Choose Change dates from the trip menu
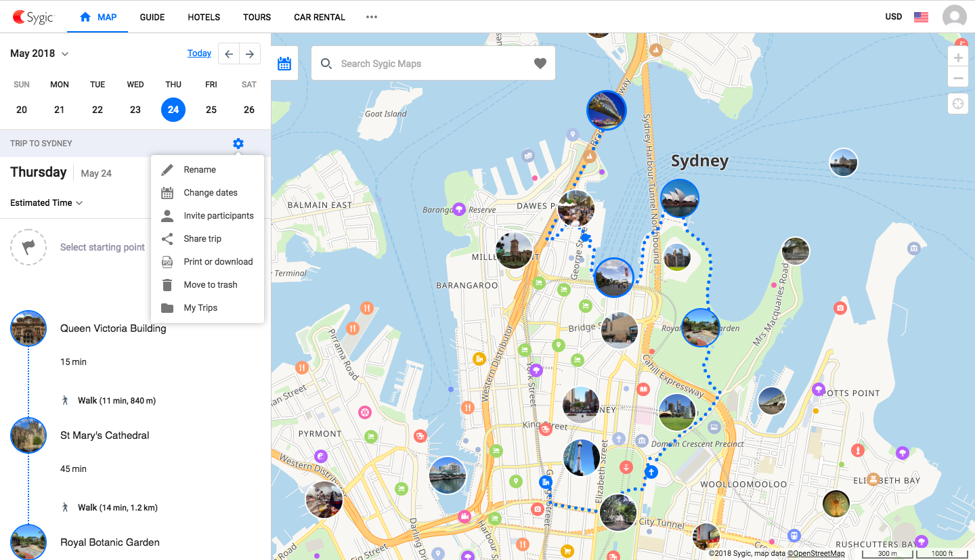 (207, 193)
